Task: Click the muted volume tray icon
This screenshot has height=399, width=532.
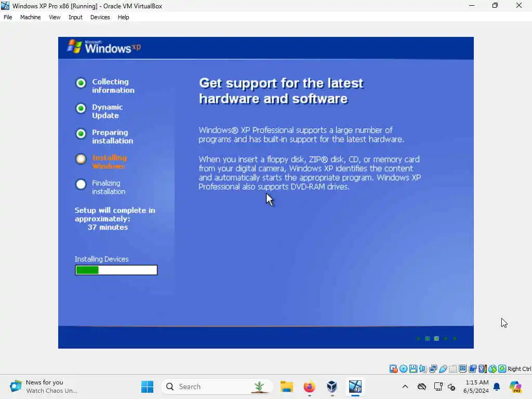Action: [x=451, y=387]
